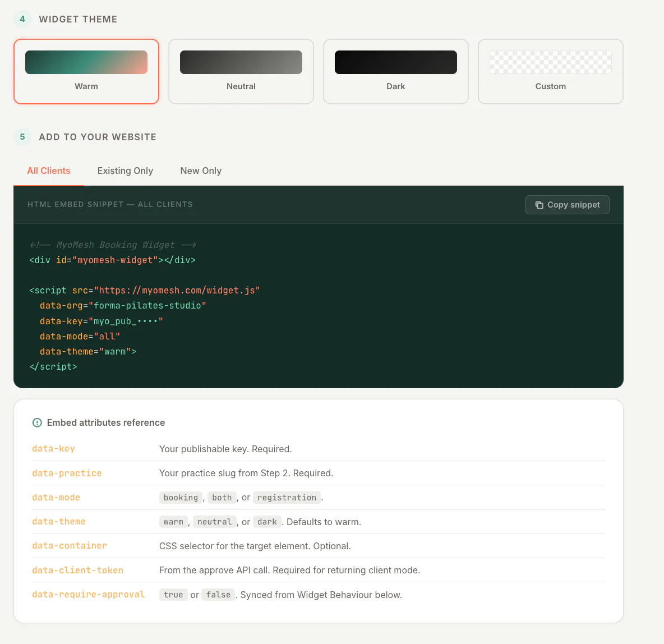This screenshot has height=644, width=664.
Task: Click the HTML EMBED SNIPPET — ALL CLIENTS label
Action: pos(110,204)
